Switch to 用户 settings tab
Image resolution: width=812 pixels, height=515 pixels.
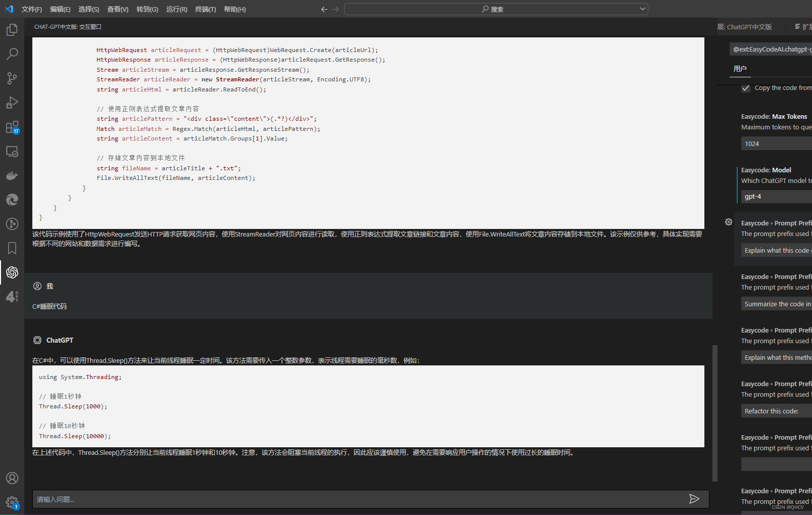[x=740, y=69]
